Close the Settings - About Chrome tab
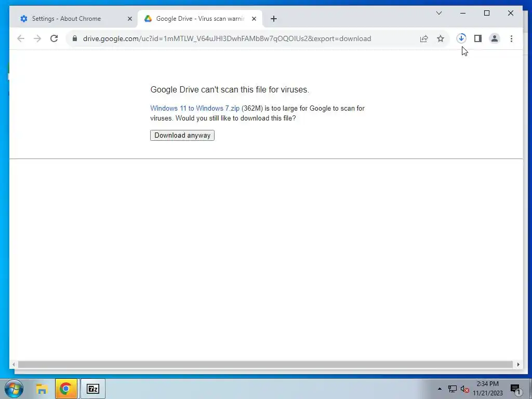This screenshot has width=532, height=399. [x=129, y=19]
